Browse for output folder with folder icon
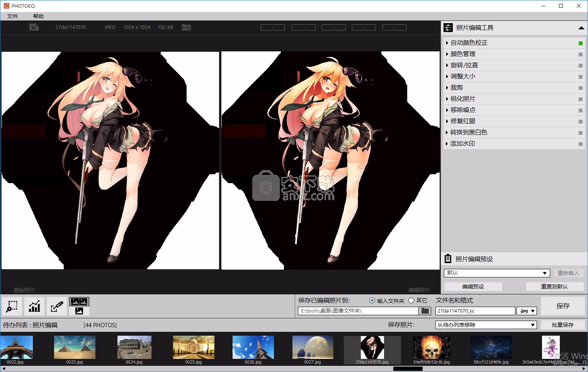This screenshot has width=588, height=372. click(425, 311)
